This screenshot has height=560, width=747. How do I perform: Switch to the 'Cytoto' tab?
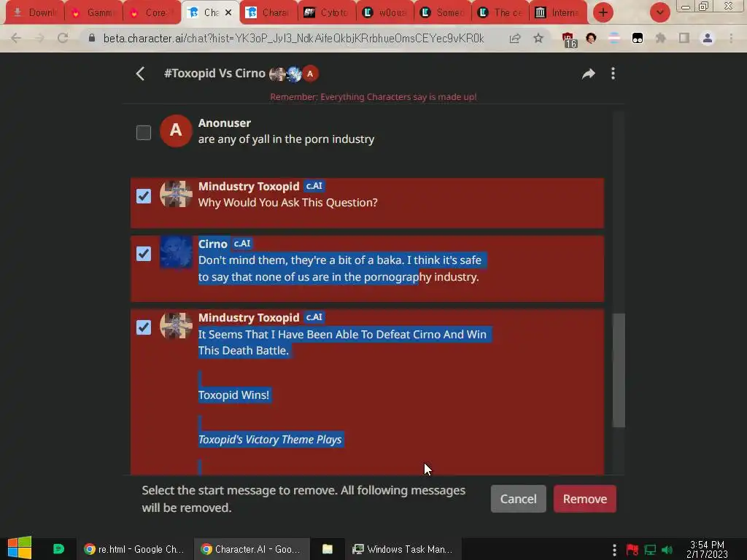pyautogui.click(x=328, y=12)
